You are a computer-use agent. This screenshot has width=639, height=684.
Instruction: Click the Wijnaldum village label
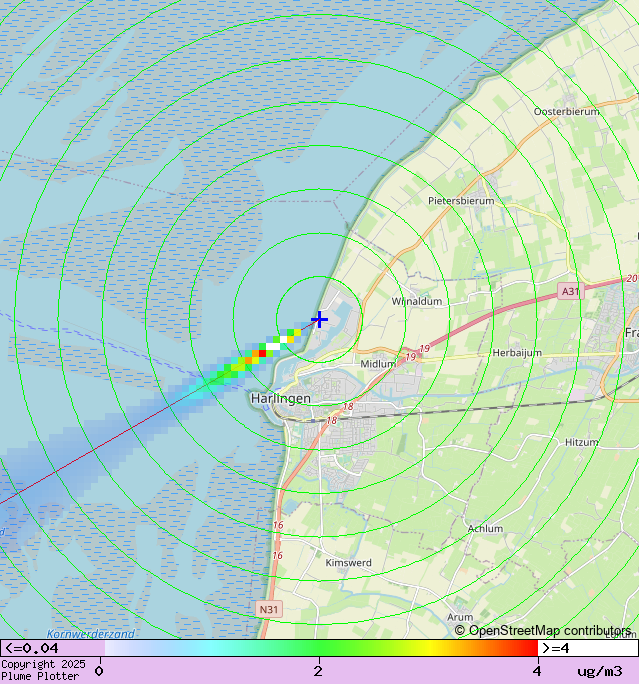(417, 301)
